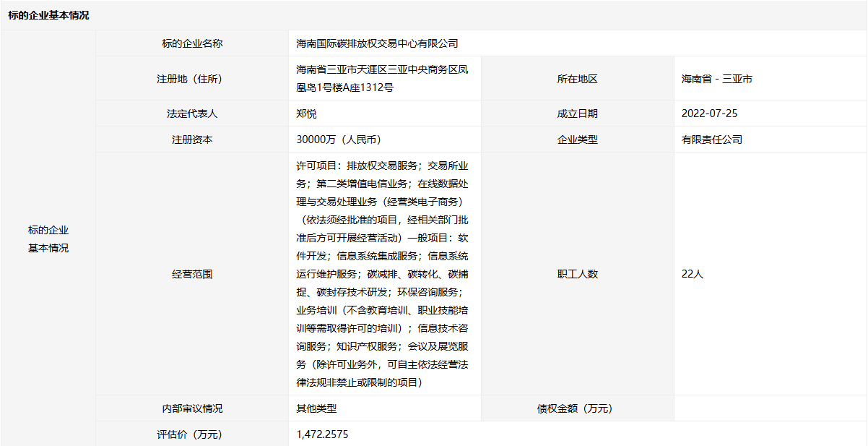
Task: Click the 标的企业名称 label cell
Action: (192, 43)
